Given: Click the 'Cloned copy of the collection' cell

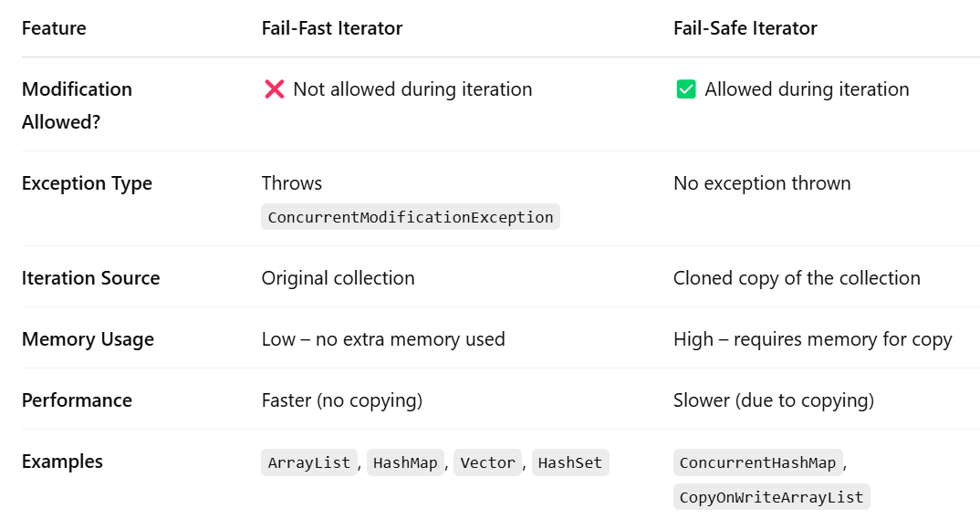Looking at the screenshot, I should coord(797,278).
